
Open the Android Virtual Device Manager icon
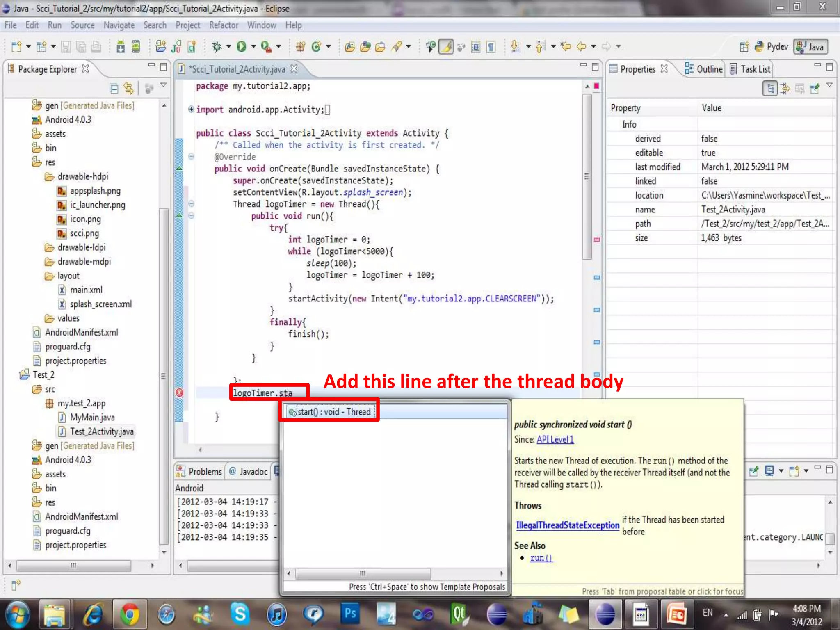(136, 47)
